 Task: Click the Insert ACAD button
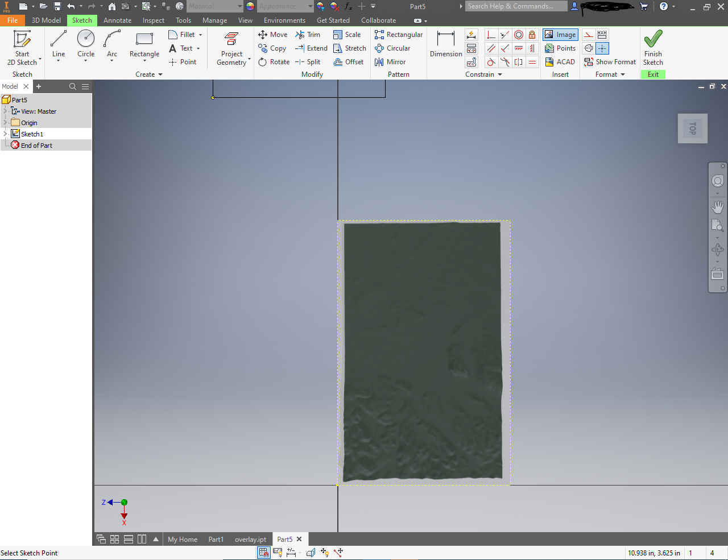[560, 62]
